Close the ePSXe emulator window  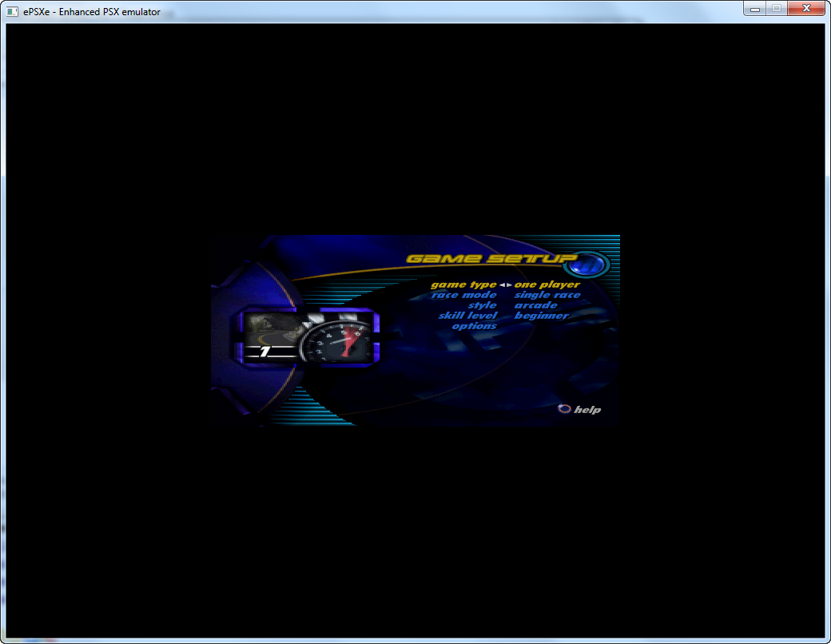(x=806, y=8)
